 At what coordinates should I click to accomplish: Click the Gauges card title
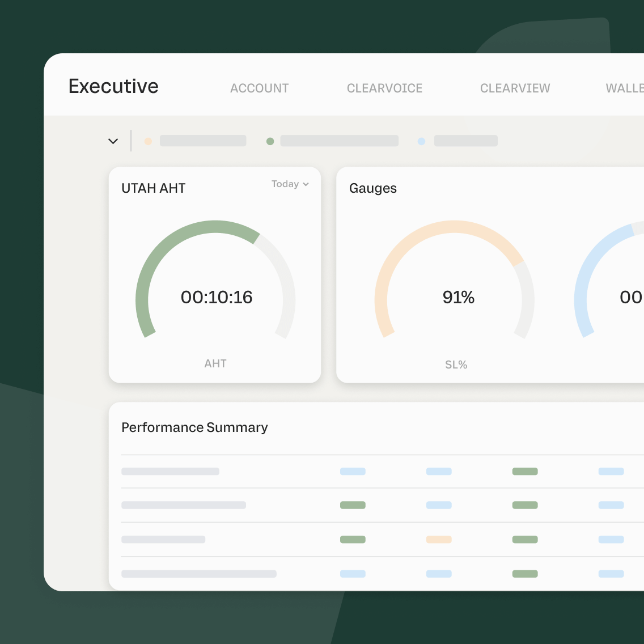click(373, 188)
